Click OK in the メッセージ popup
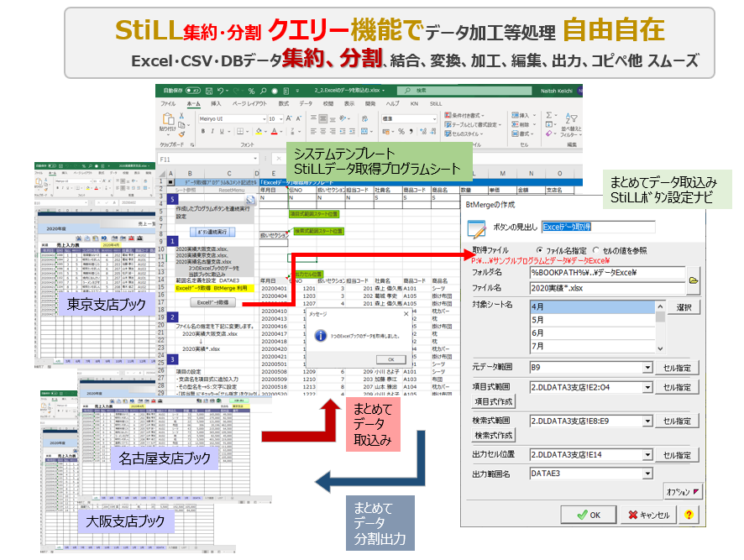The image size is (744, 560). tap(391, 359)
